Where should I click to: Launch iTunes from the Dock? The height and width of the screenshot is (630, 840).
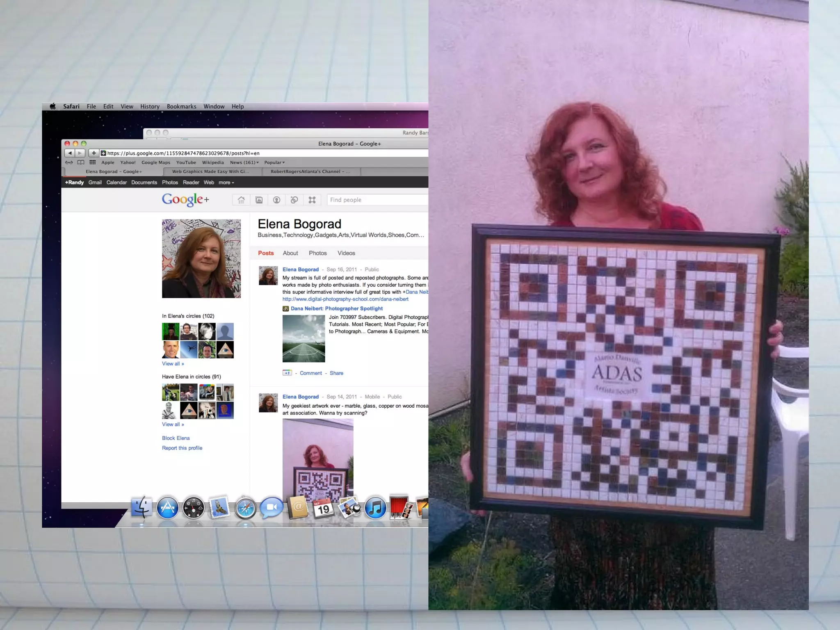click(x=375, y=508)
